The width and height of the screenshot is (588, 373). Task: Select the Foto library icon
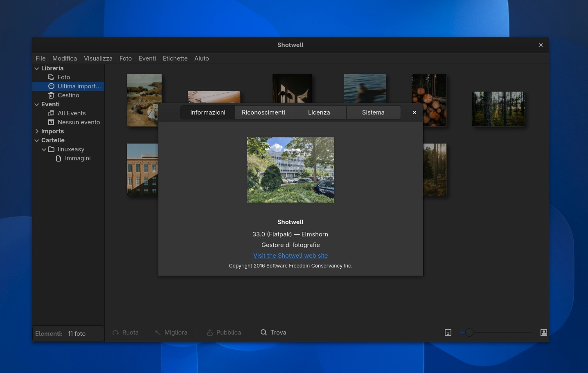(51, 77)
